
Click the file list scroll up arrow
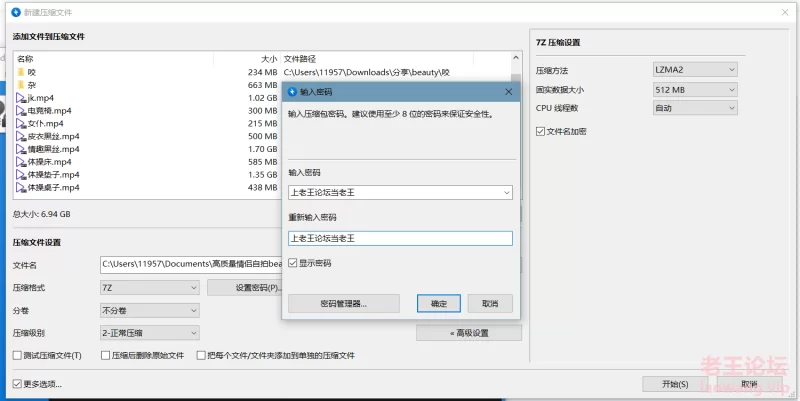[x=516, y=58]
